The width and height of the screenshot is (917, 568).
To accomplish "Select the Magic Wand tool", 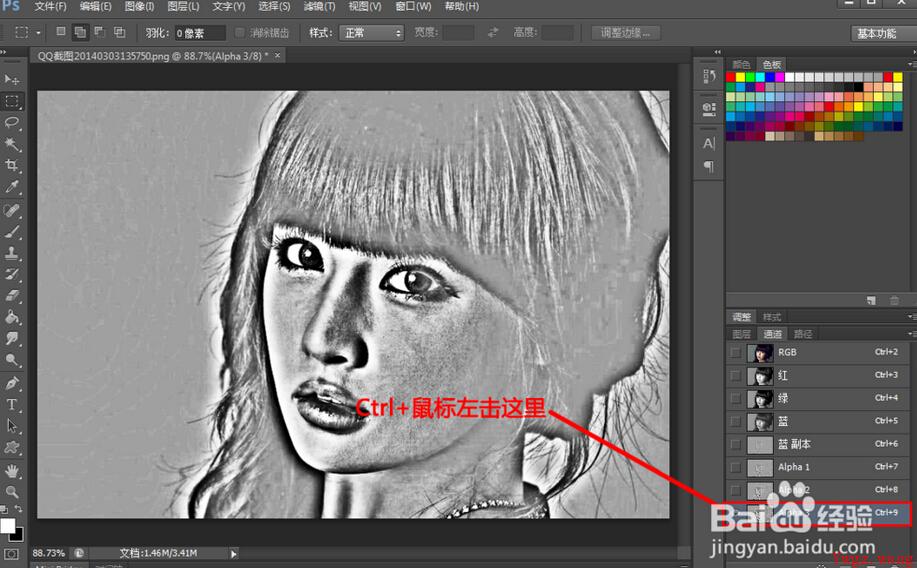I will tap(12, 144).
